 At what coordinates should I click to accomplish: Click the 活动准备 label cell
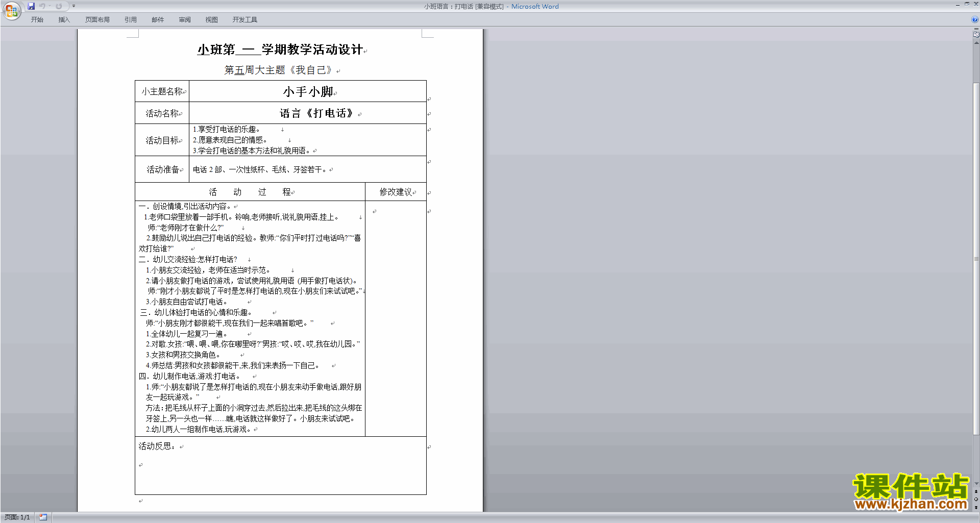point(163,169)
